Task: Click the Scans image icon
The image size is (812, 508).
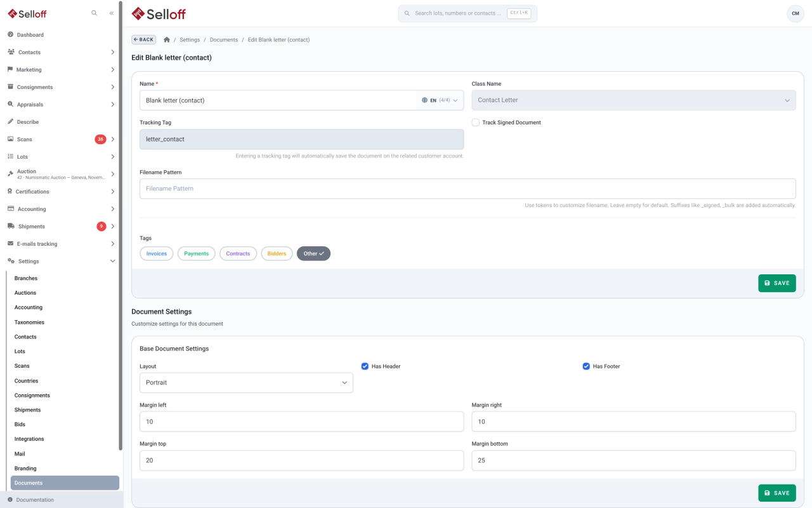Action: (10, 139)
